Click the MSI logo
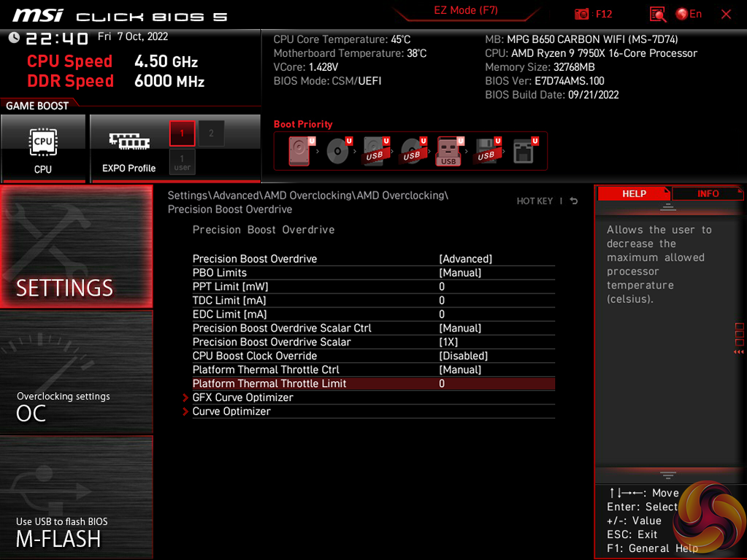Image resolution: width=747 pixels, height=560 pixels. coord(37,16)
